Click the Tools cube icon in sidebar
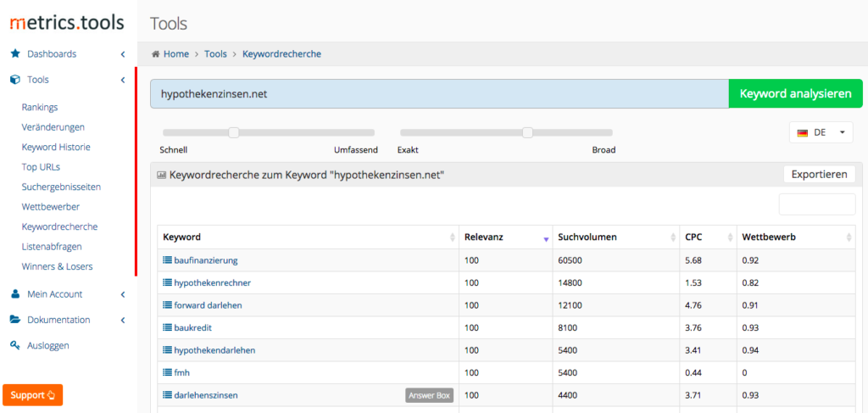This screenshot has width=868, height=413. coord(15,80)
